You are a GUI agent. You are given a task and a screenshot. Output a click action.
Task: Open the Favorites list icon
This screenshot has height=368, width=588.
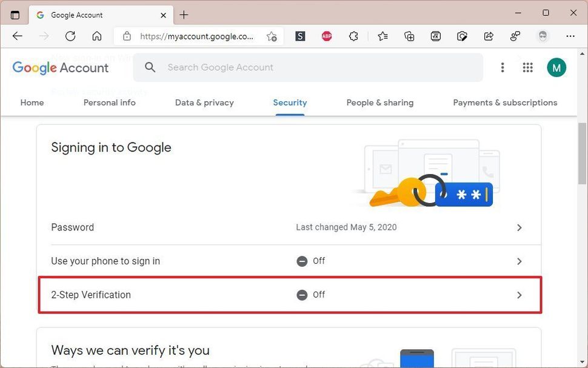(x=383, y=36)
